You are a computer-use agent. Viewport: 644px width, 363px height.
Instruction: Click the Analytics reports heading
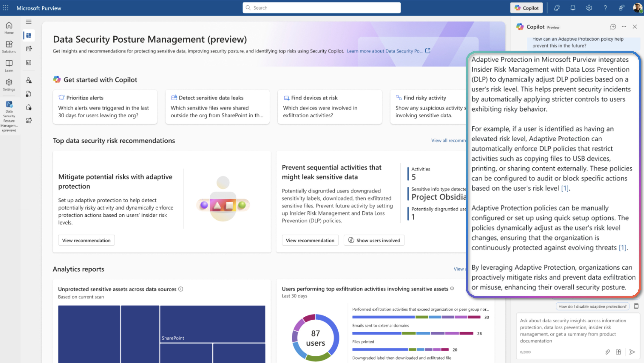(78, 269)
